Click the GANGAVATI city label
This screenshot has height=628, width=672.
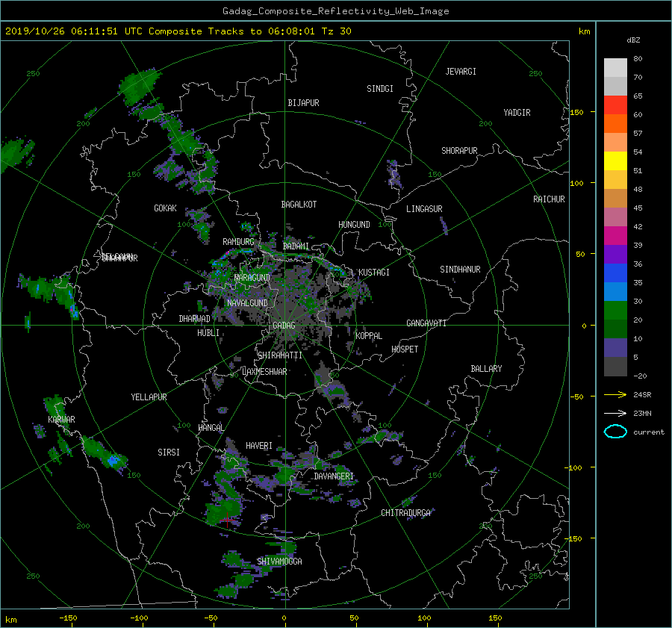[x=426, y=323]
